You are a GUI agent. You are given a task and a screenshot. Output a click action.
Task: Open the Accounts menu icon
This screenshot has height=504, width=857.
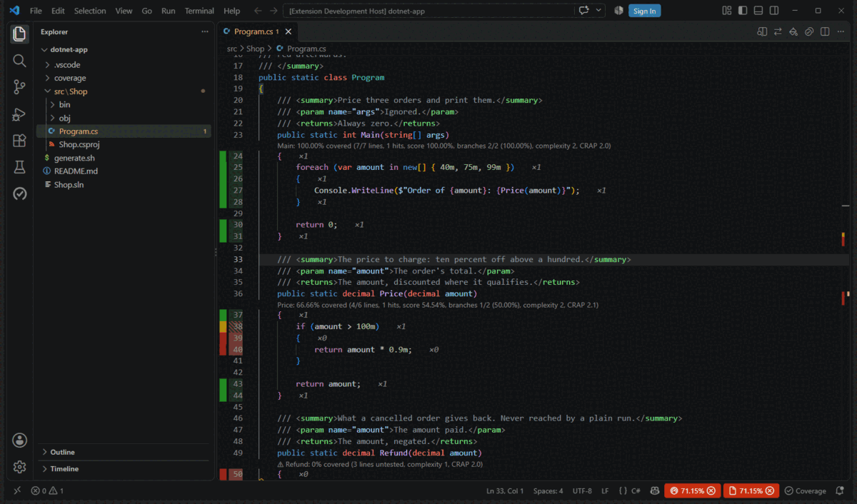point(19,440)
